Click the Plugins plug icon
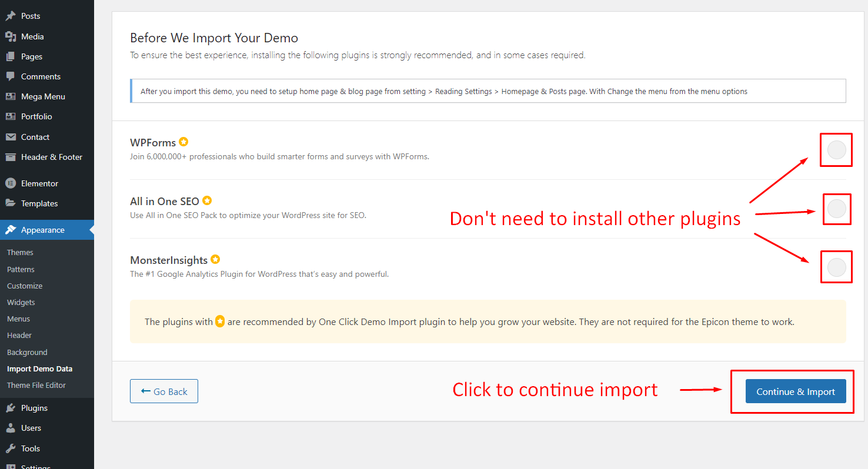The image size is (868, 469). 11,408
